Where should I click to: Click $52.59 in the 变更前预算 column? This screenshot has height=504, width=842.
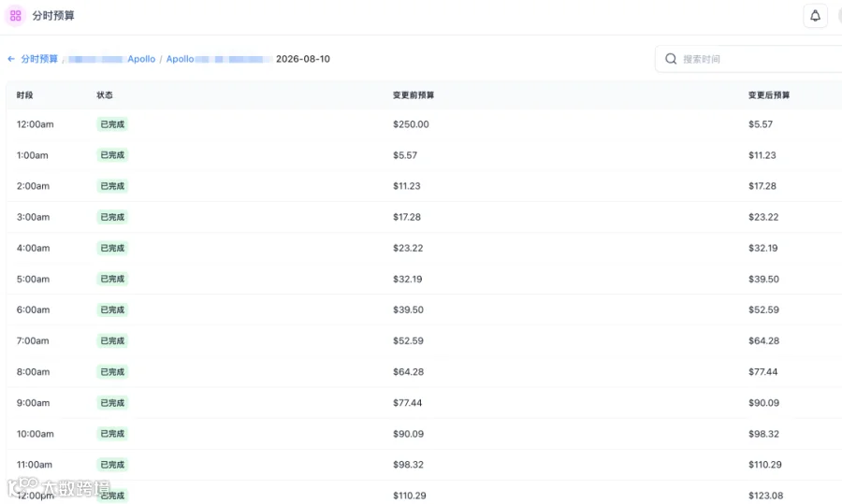pos(408,340)
